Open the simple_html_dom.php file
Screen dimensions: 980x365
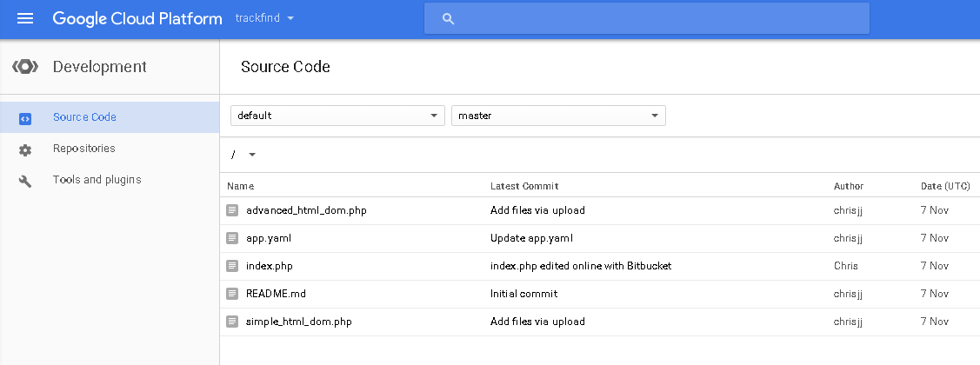coord(298,322)
